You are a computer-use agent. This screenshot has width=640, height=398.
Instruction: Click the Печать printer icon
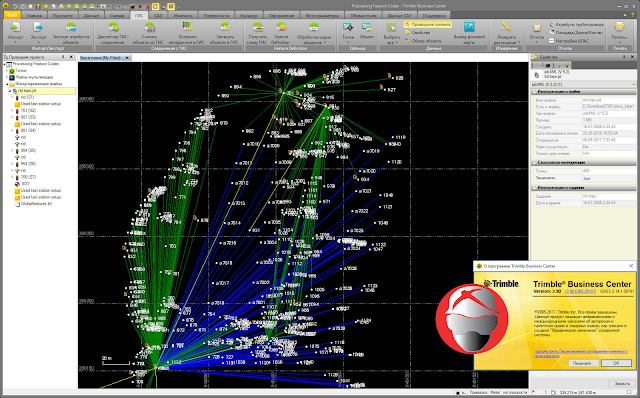[x=619, y=28]
